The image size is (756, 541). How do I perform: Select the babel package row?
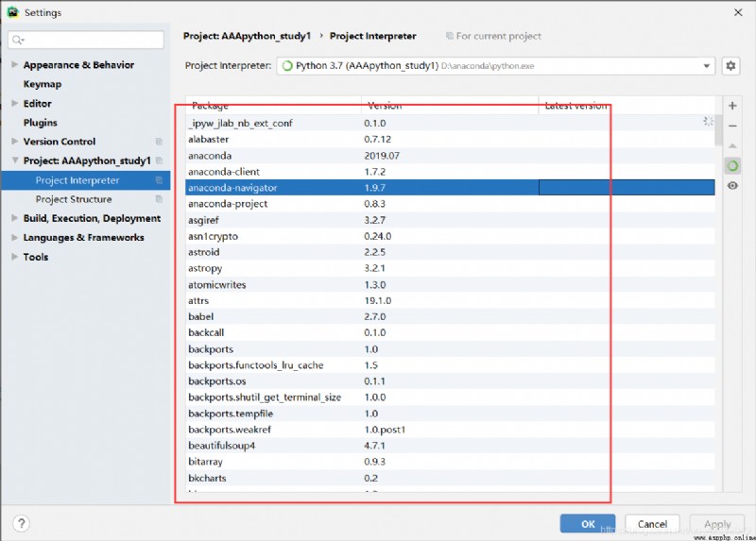450,316
